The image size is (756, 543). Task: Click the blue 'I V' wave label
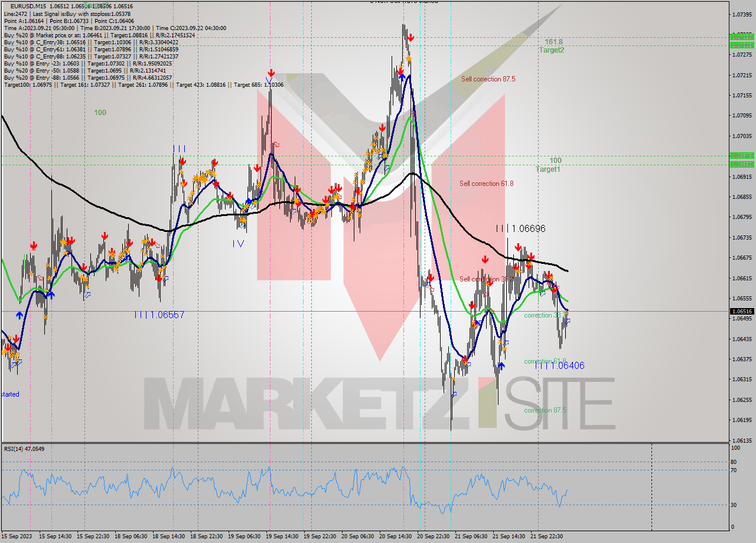pos(238,243)
